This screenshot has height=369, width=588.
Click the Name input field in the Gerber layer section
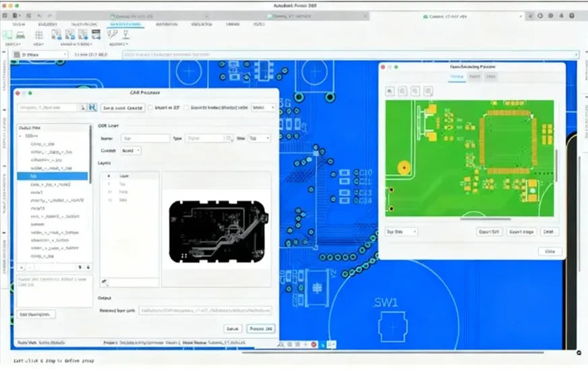pos(145,138)
